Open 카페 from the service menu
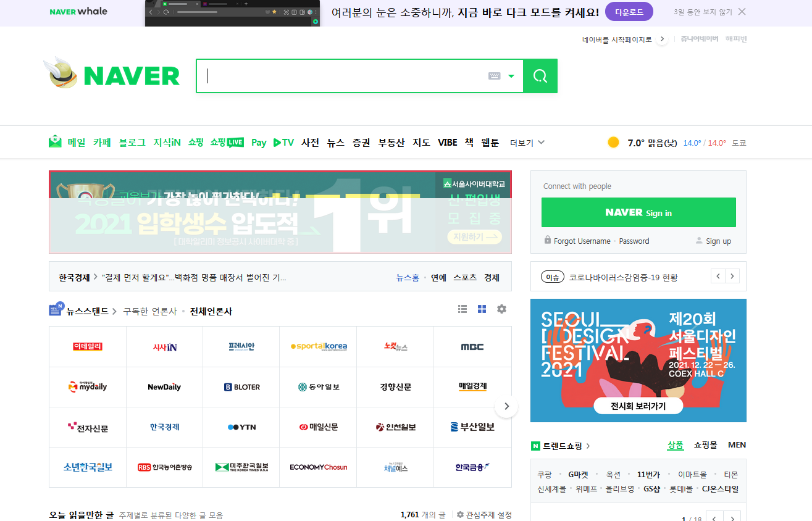The height and width of the screenshot is (521, 812). click(102, 143)
